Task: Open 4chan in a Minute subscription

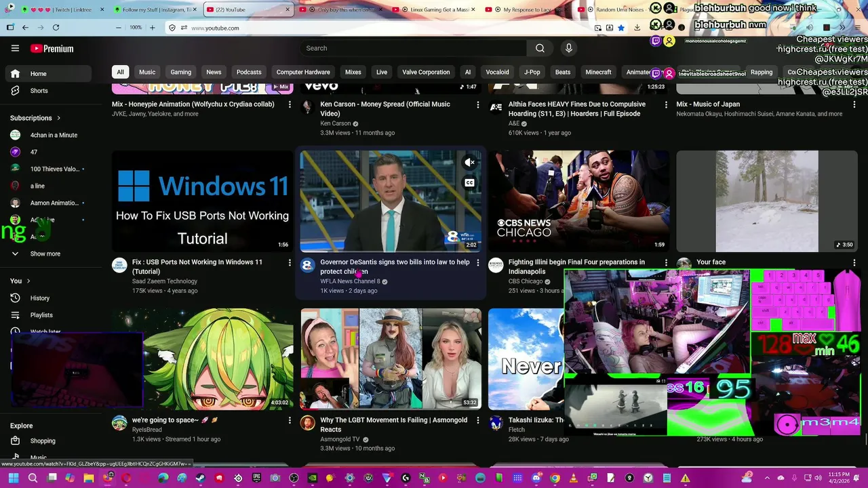Action: tap(47, 135)
